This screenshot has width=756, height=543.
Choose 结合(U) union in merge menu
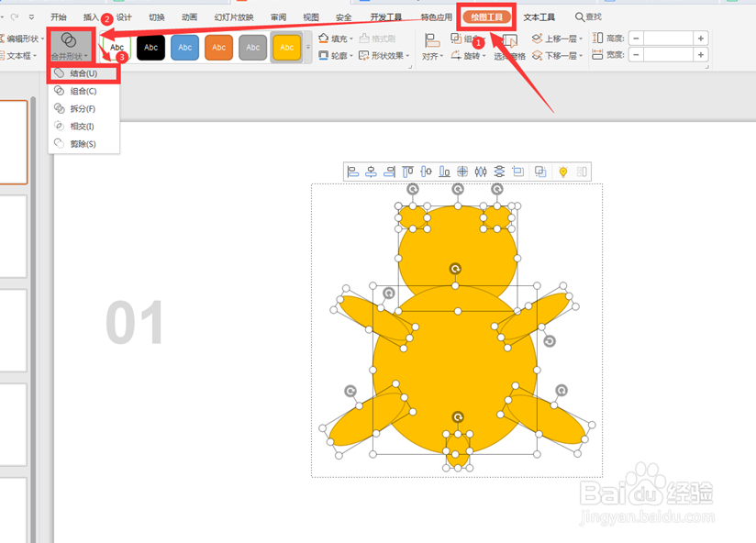tap(83, 73)
